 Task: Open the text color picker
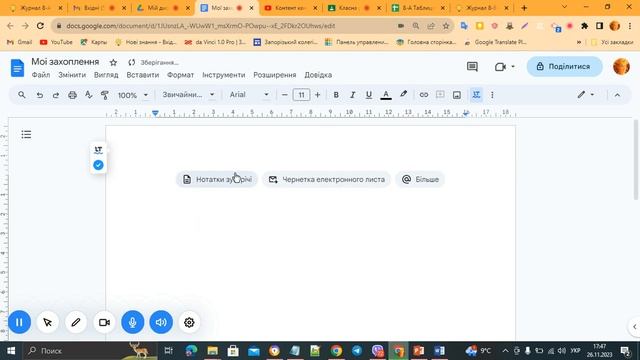[386, 95]
